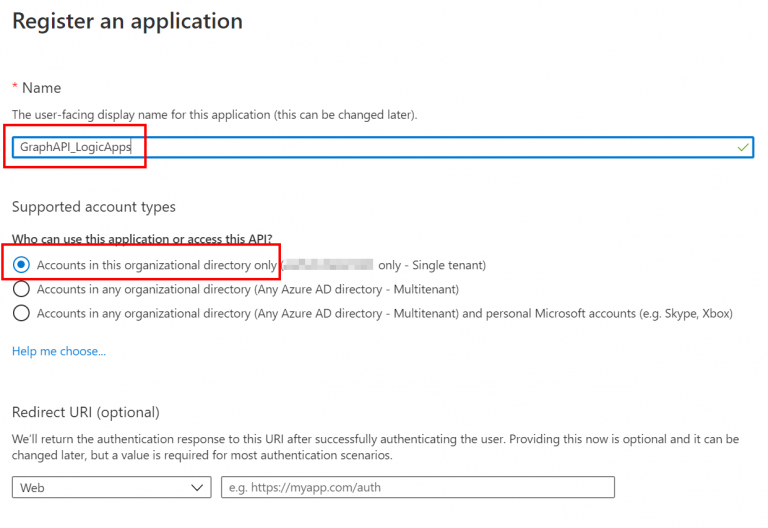Click the user-facing display name description text
The height and width of the screenshot is (528, 768).
pos(215,115)
